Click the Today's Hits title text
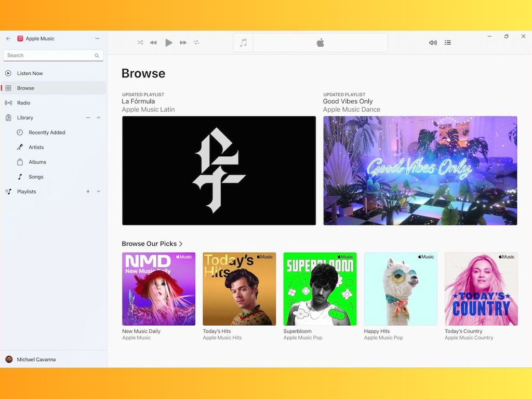 217,331
